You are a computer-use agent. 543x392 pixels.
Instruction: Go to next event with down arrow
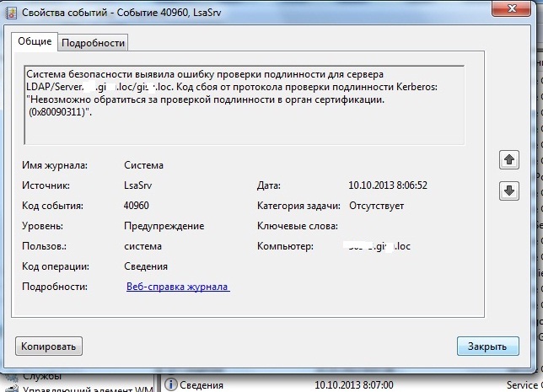509,191
